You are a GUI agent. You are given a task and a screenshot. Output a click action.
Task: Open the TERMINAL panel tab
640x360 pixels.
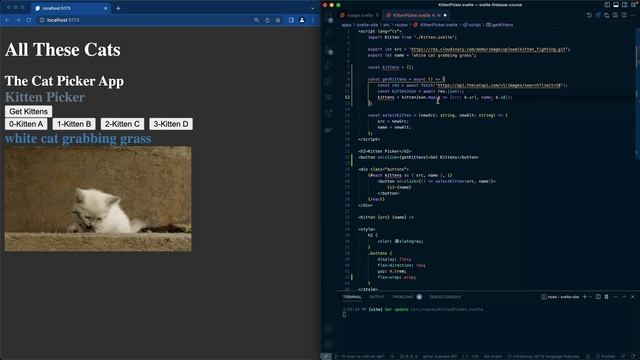tap(352, 297)
